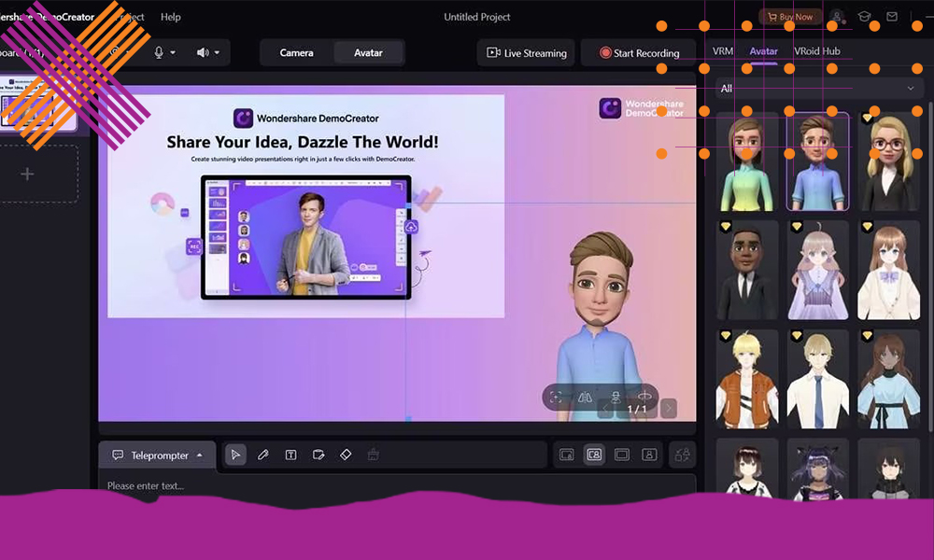Image resolution: width=934 pixels, height=560 pixels.
Task: Choose the highlighted second layout icon
Action: point(594,455)
